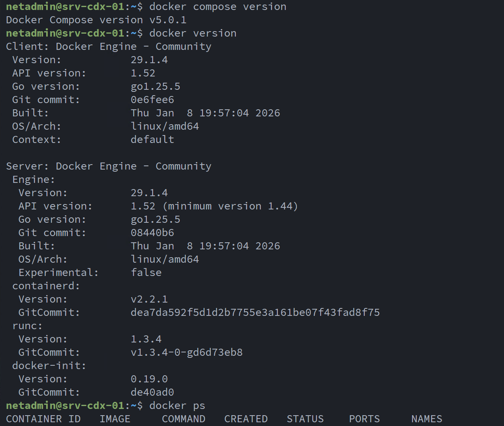
Task: Click the STATUS column header
Action: pyautogui.click(x=305, y=419)
